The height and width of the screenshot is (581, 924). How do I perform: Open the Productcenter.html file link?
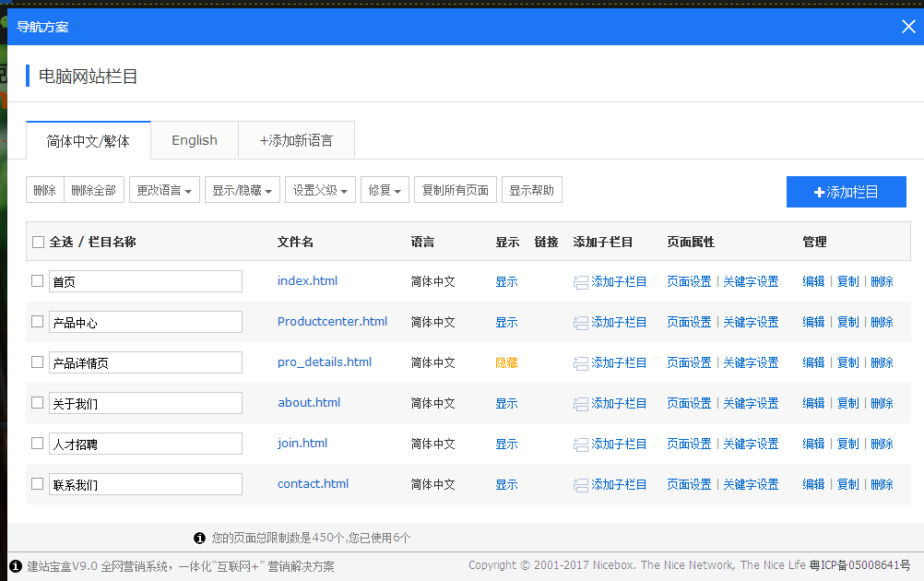pos(332,322)
